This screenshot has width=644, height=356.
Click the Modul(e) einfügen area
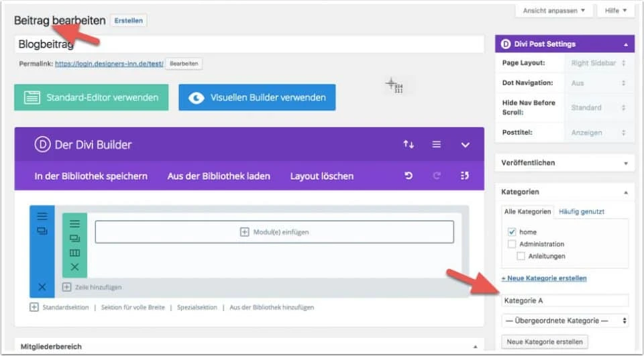274,232
